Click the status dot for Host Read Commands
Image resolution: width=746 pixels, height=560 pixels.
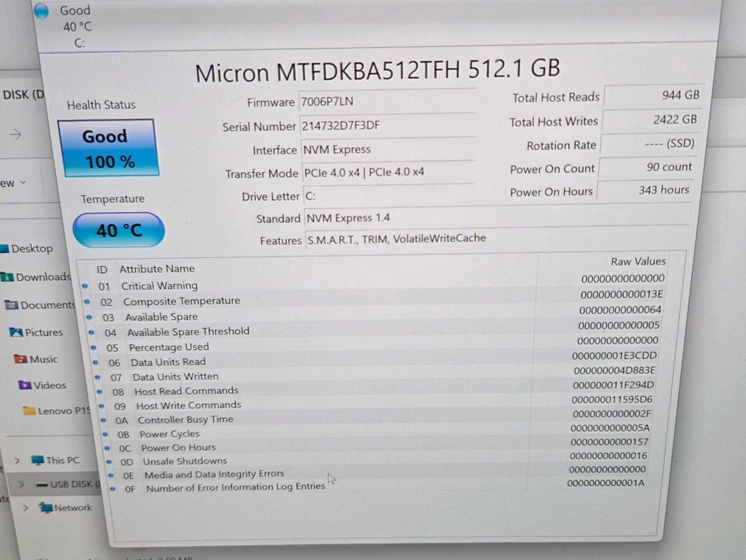coord(99,392)
